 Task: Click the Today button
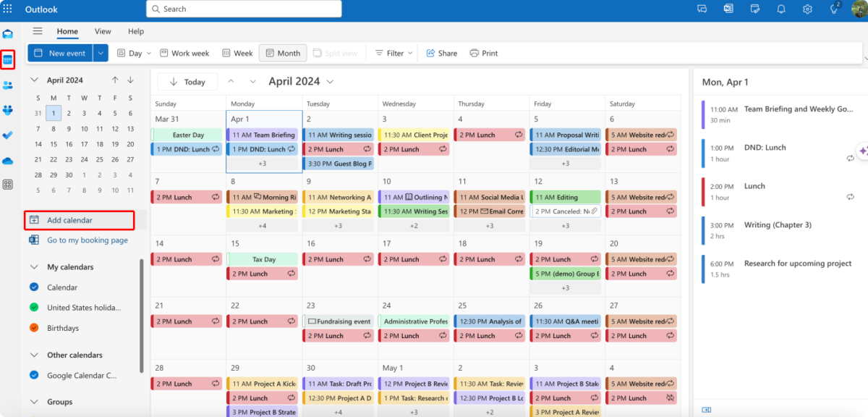(187, 82)
